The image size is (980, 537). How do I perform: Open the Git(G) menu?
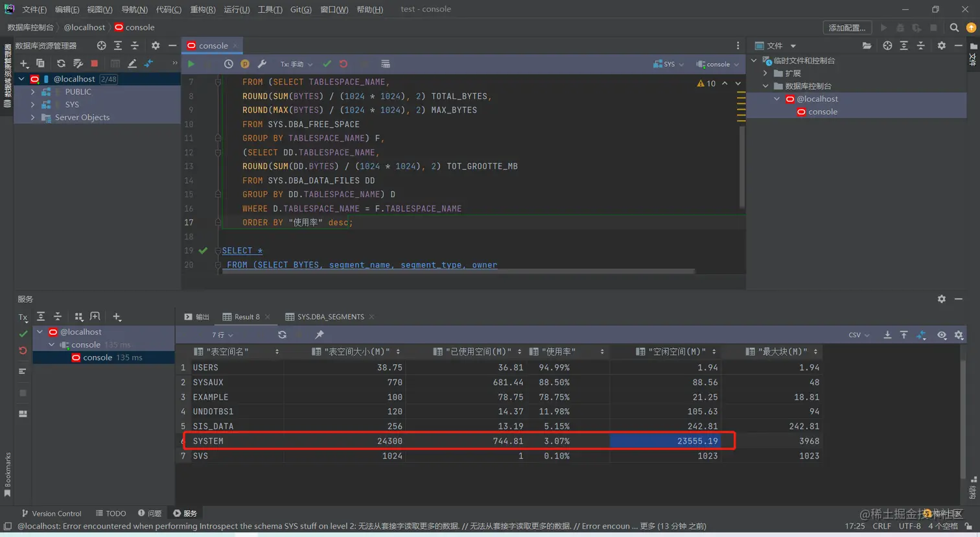301,10
